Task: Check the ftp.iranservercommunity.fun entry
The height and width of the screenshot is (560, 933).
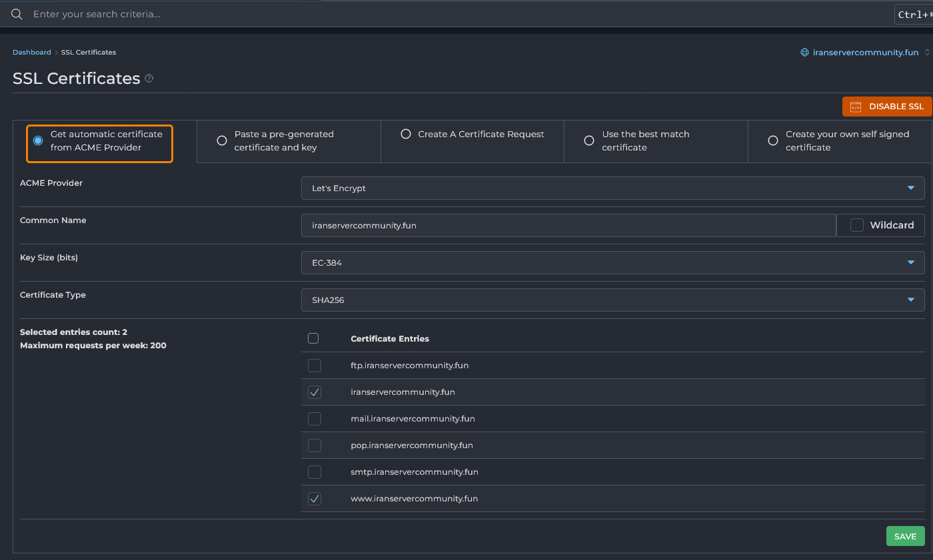Action: (x=315, y=366)
